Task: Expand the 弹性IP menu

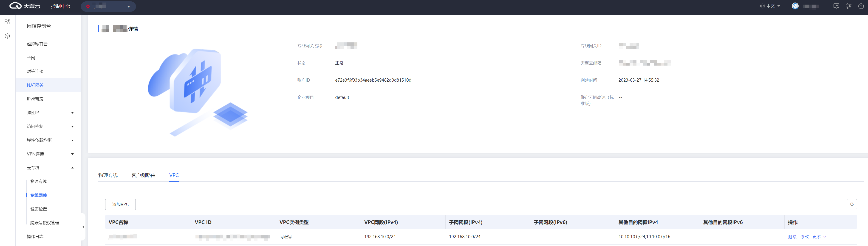Action: pyautogui.click(x=72, y=113)
